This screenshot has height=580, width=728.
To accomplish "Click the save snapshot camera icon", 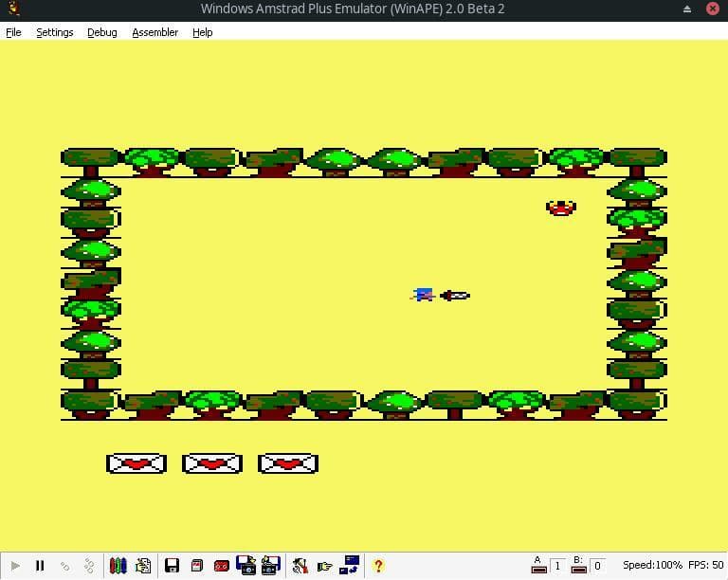I will coord(246,565).
